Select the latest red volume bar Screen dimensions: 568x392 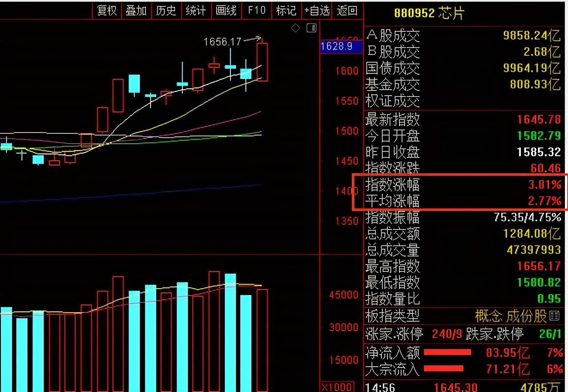(x=262, y=341)
